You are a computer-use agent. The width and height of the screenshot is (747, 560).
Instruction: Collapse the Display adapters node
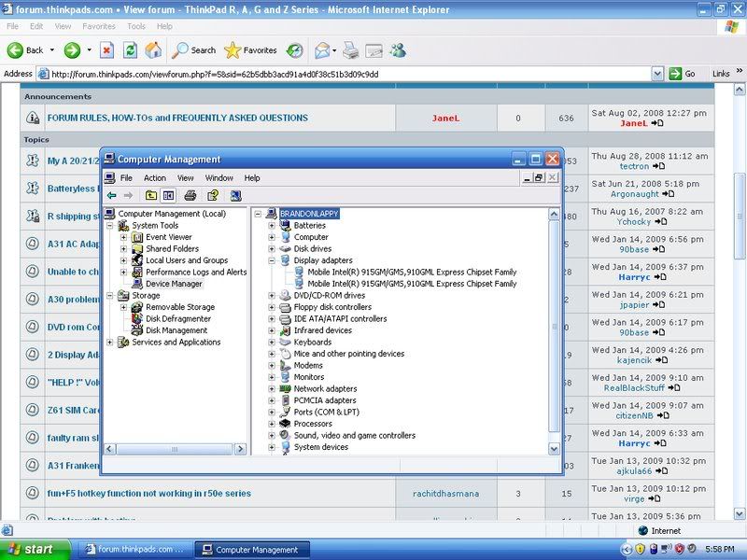[272, 260]
